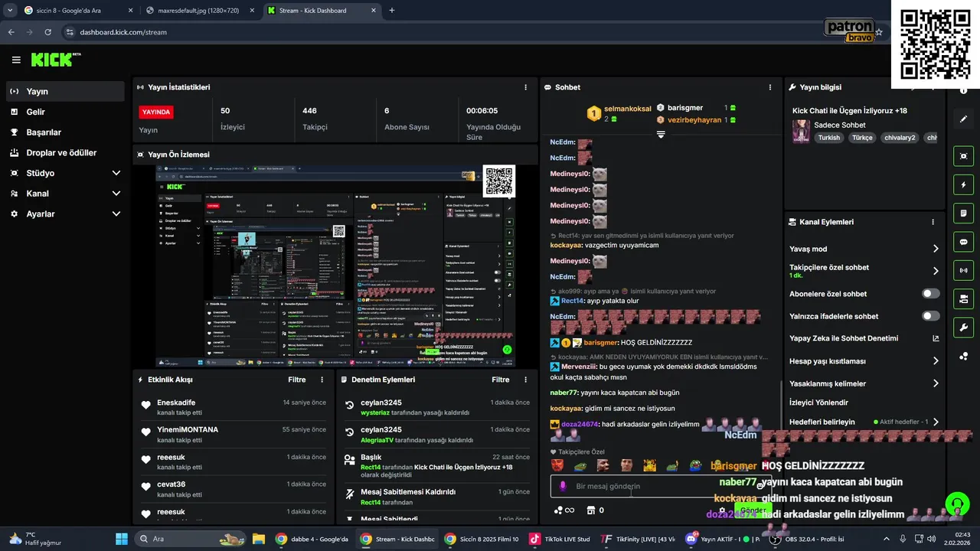The width and height of the screenshot is (980, 551).
Task: Open Windows Start menu
Action: 122,539
